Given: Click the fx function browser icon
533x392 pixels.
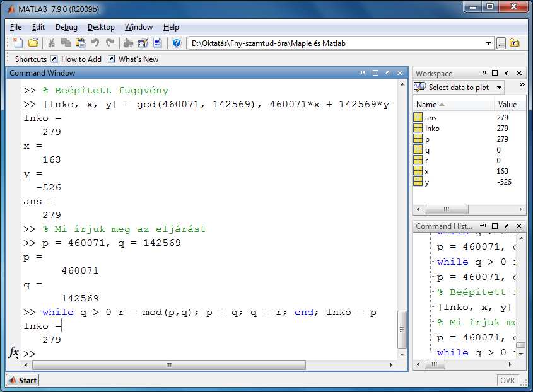Looking at the screenshot, I should [x=14, y=352].
